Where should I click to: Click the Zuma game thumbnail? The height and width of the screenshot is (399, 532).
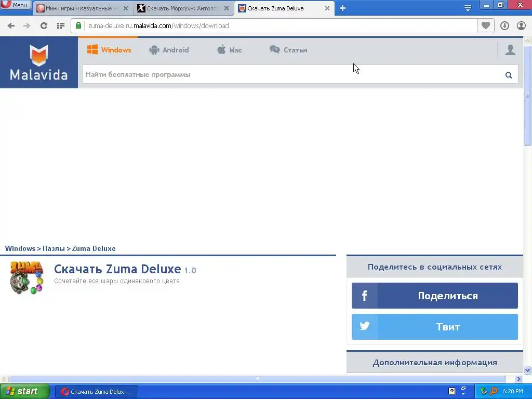pyautogui.click(x=27, y=277)
